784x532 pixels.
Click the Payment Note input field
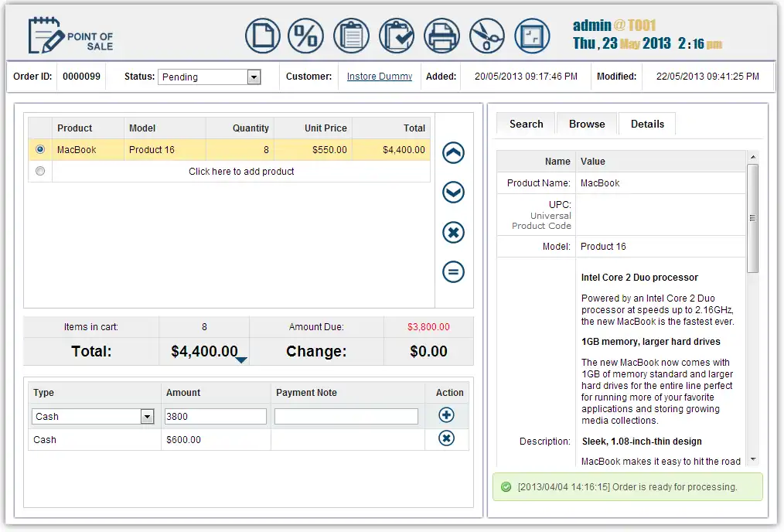pyautogui.click(x=346, y=417)
